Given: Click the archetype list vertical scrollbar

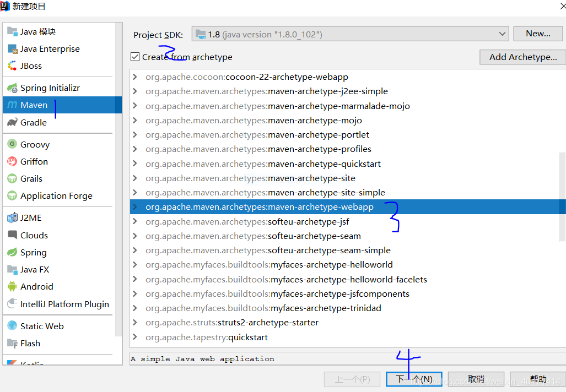Looking at the screenshot, I should [x=562, y=197].
